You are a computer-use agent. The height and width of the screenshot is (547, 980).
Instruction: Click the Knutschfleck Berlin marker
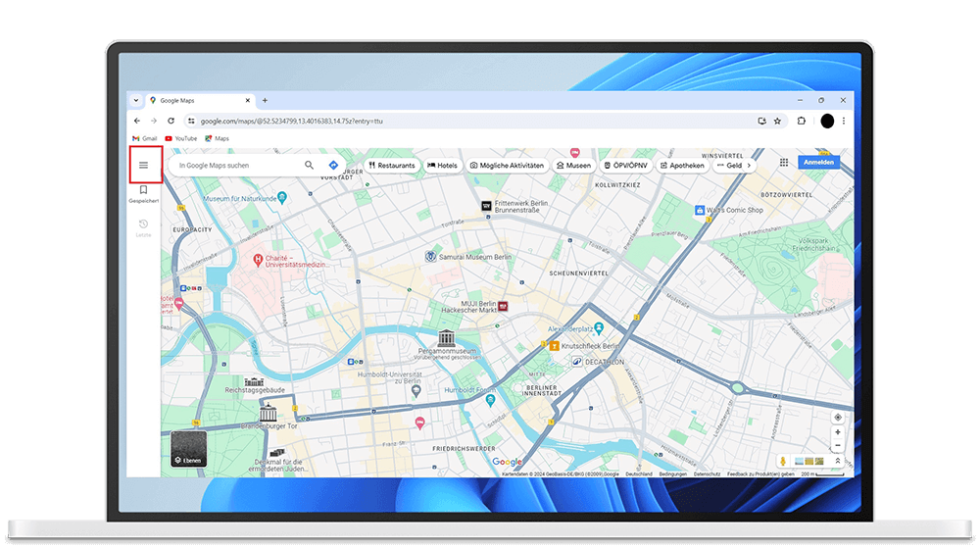coord(554,346)
